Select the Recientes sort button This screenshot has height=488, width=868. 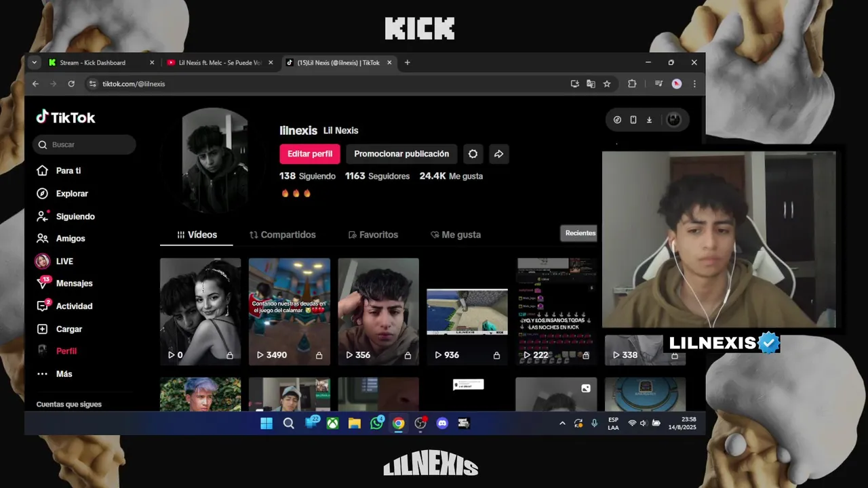(580, 233)
